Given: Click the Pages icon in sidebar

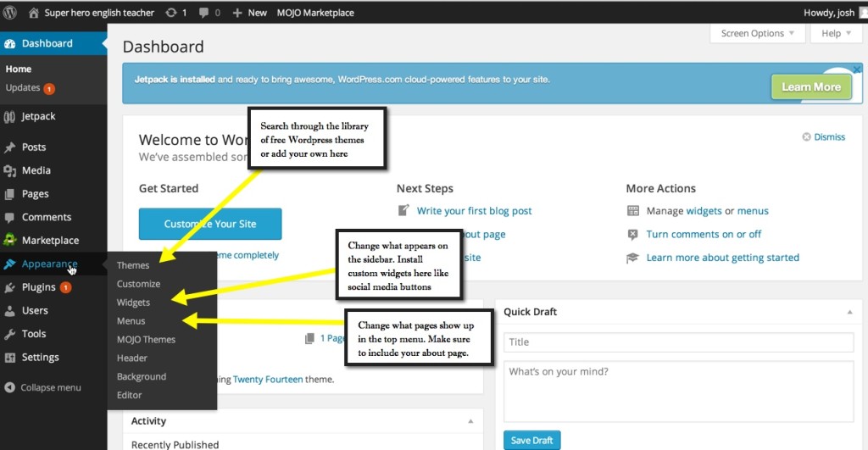Looking at the screenshot, I should pos(9,194).
